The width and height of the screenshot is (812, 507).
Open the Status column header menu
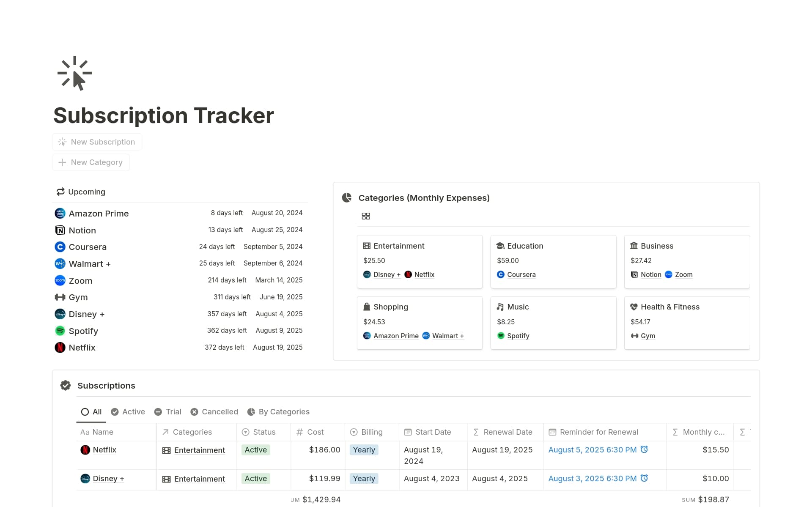264,432
